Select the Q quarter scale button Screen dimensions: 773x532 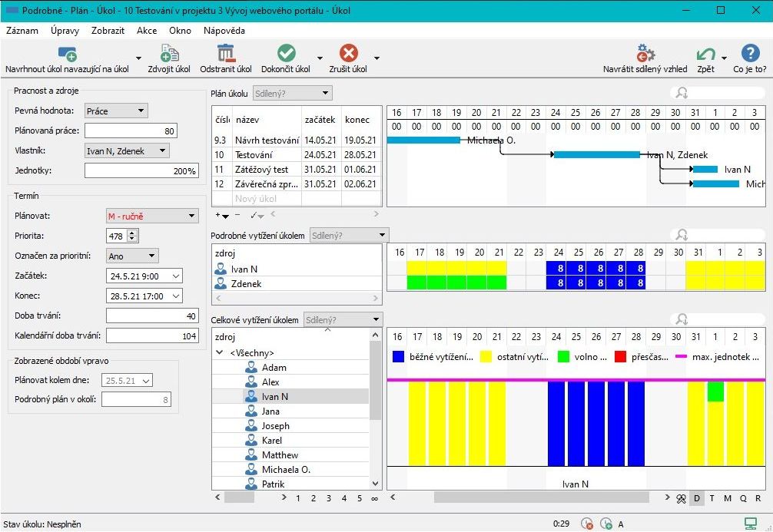click(743, 498)
